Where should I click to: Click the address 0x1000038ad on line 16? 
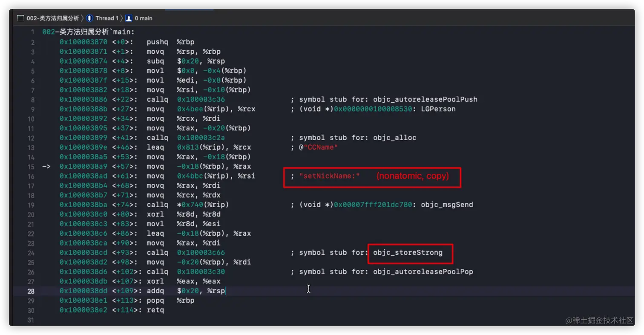tap(84, 176)
